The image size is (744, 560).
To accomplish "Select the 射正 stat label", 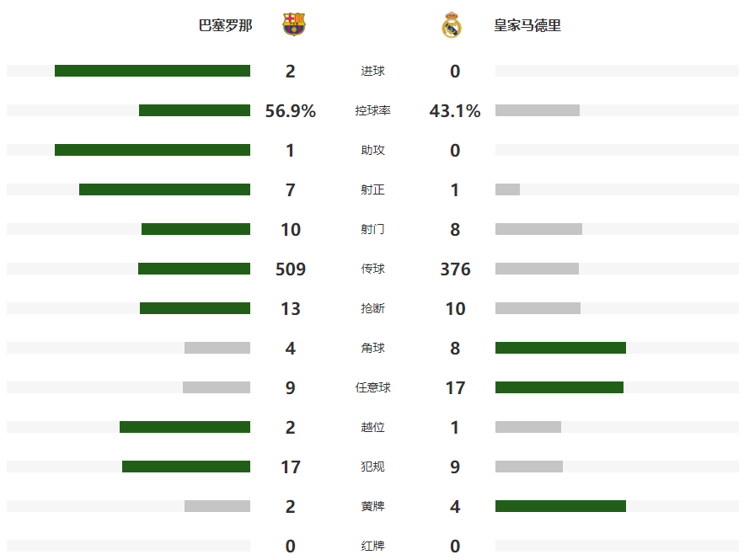I will coord(372,189).
